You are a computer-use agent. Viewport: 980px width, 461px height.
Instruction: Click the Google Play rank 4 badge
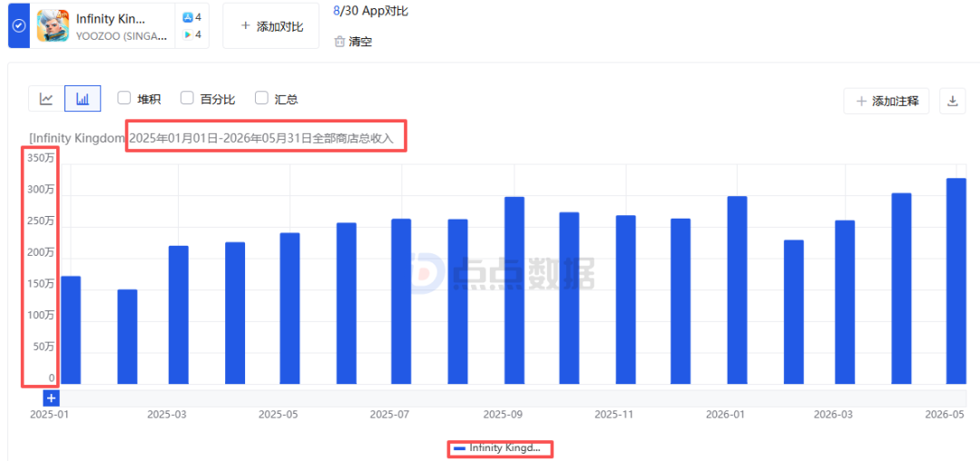click(x=191, y=35)
